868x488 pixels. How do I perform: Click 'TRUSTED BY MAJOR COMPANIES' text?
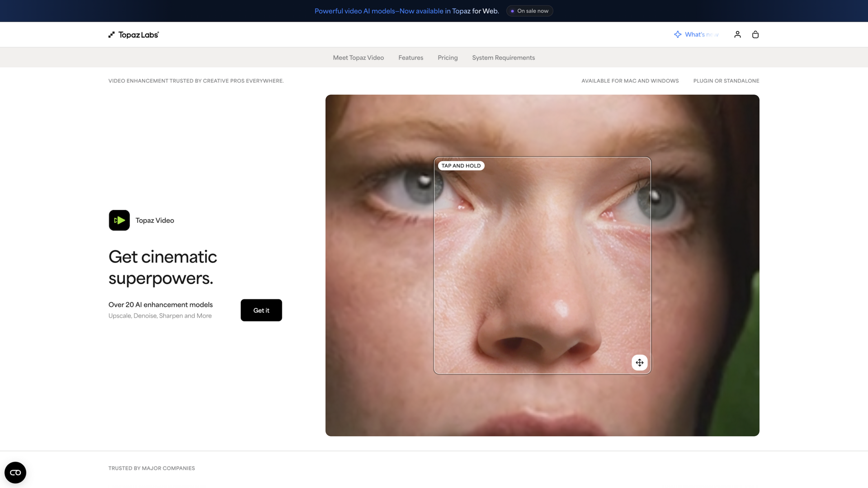coord(151,469)
